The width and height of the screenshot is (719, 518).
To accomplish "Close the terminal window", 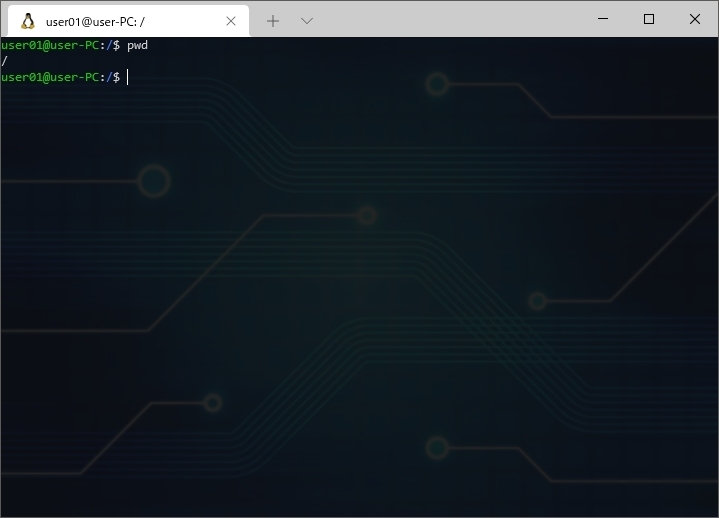I will 695,19.
